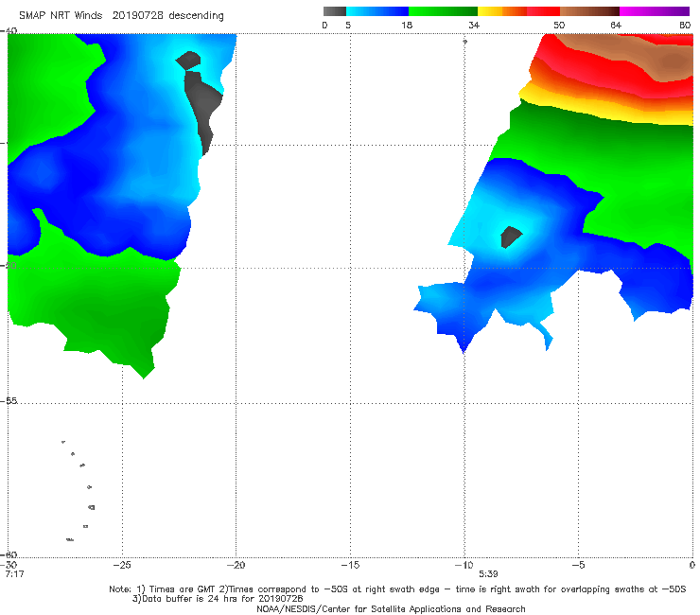
Task: Click the latitude label "-60"
Action: pyautogui.click(x=9, y=554)
